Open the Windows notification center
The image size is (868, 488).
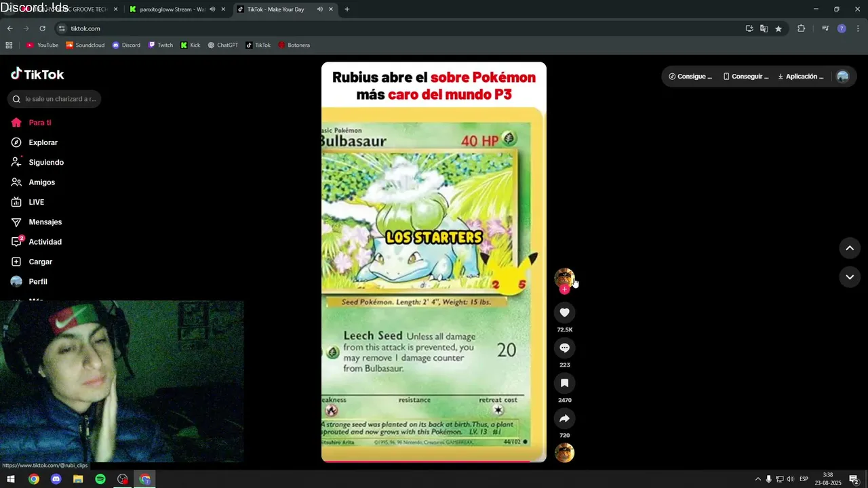click(854, 479)
